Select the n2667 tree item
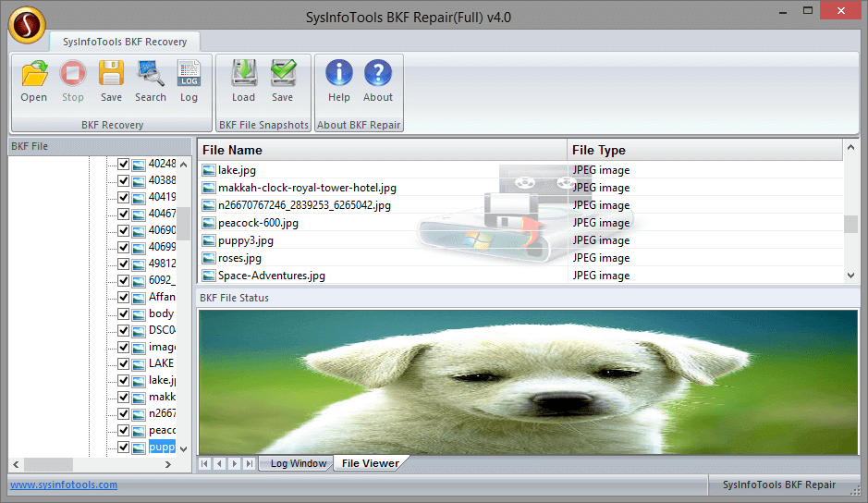The height and width of the screenshot is (503, 868). (162, 413)
